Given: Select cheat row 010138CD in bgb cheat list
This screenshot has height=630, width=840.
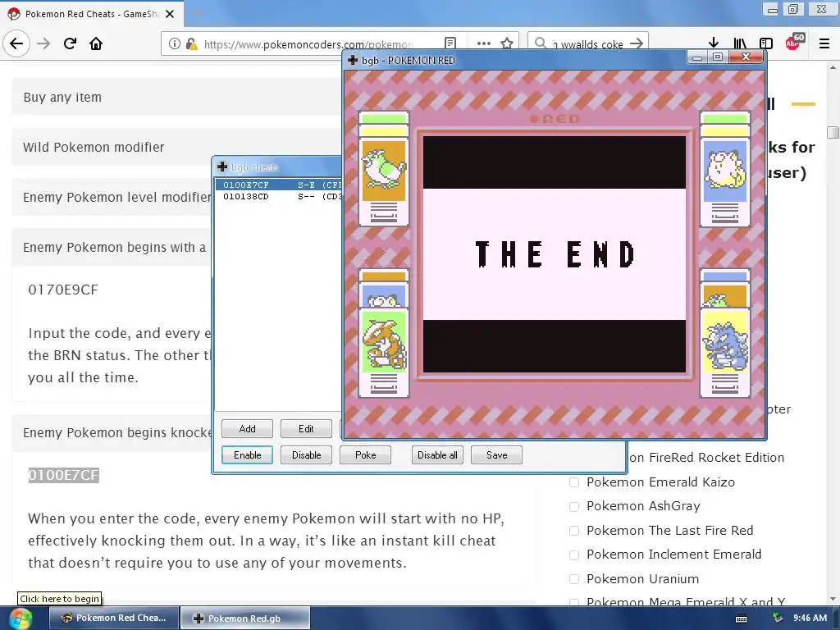Looking at the screenshot, I should click(x=279, y=196).
